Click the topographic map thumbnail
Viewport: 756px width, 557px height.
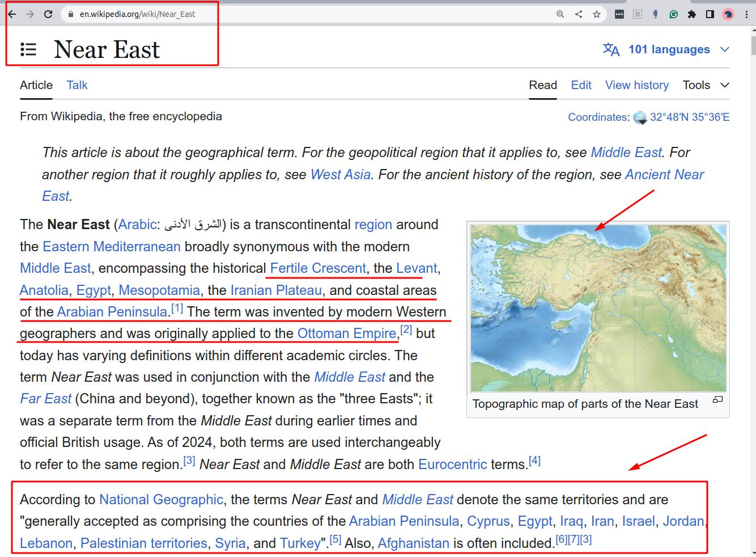coord(598,308)
